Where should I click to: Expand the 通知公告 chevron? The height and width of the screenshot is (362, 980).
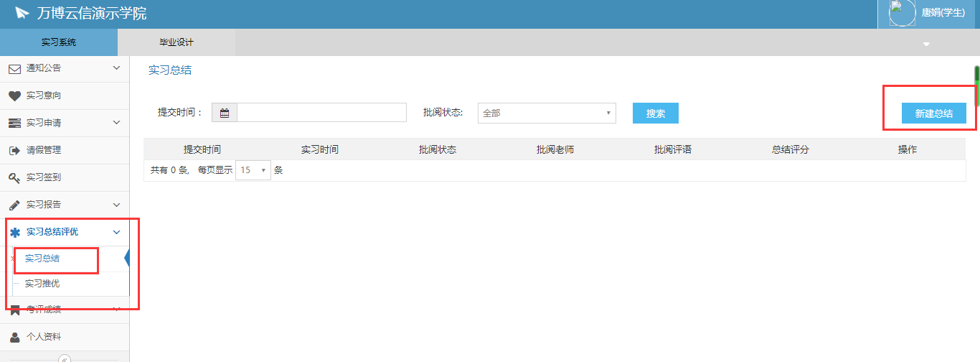tap(117, 68)
